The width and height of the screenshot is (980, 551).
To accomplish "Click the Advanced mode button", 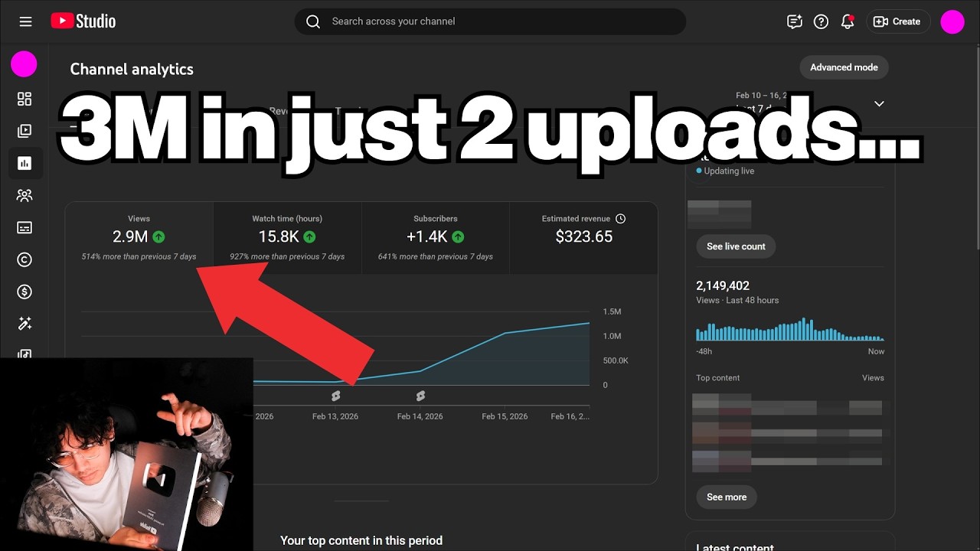I will [x=844, y=67].
